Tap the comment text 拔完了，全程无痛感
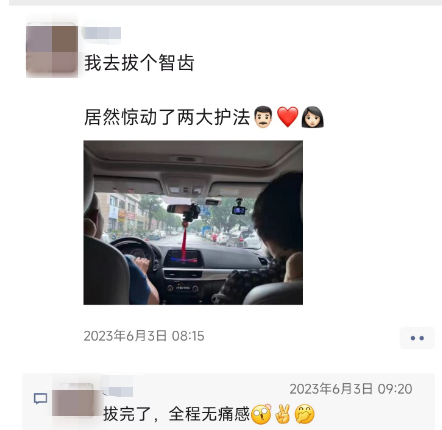 point(176,414)
